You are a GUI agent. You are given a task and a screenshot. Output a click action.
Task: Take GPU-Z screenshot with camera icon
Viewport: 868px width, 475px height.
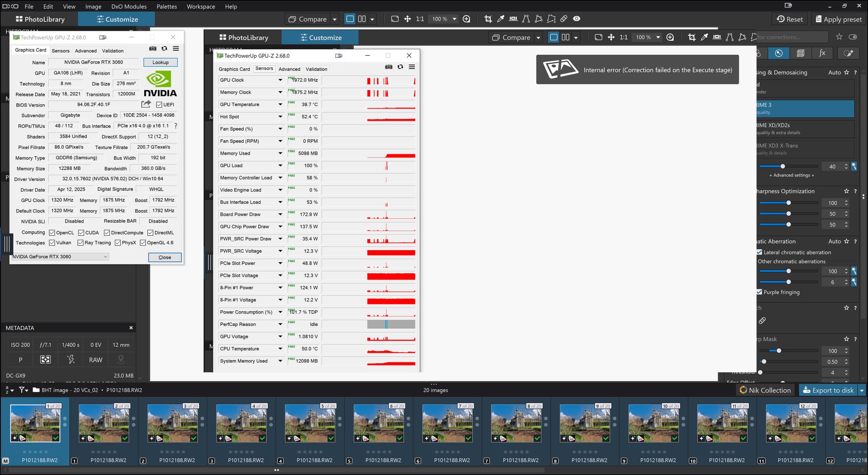(153, 49)
